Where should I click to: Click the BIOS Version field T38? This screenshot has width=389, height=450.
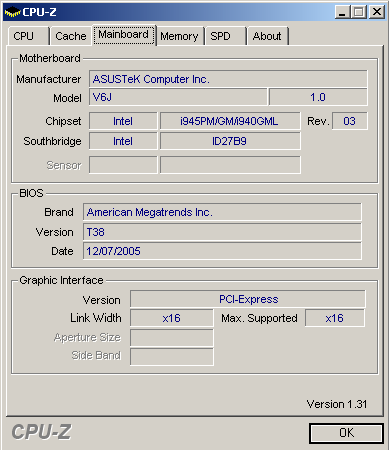coord(222,232)
